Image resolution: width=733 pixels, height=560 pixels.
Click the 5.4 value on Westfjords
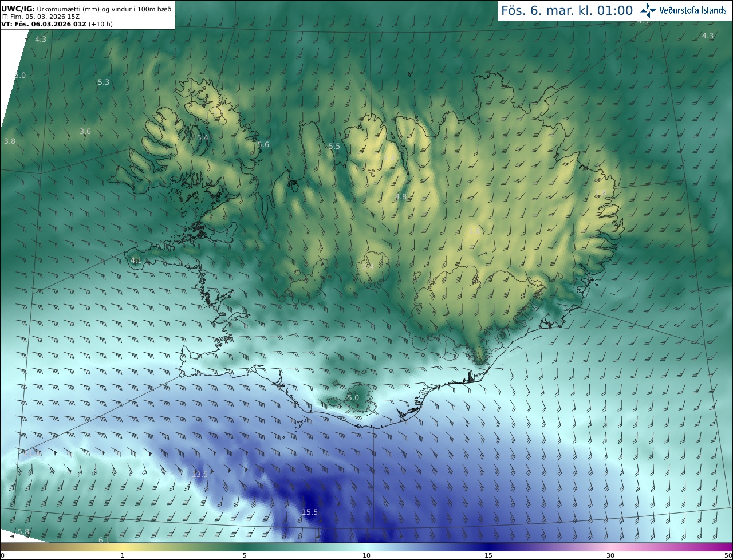click(203, 137)
